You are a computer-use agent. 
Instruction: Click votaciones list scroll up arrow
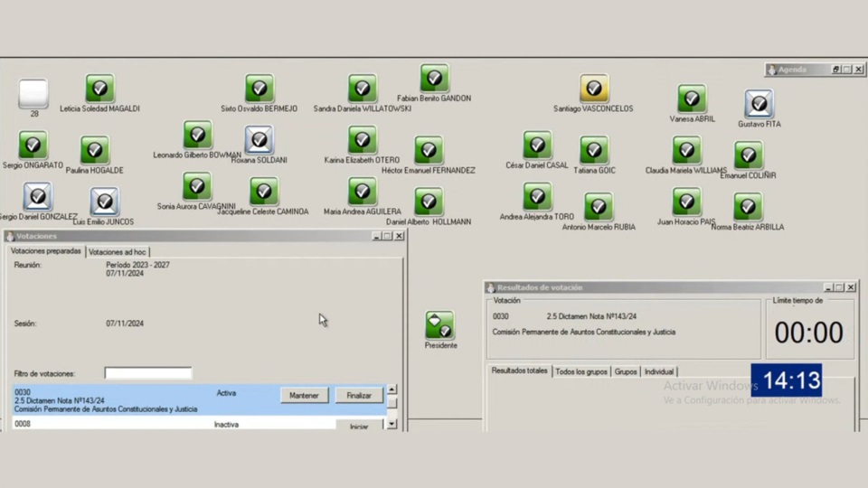coord(392,389)
